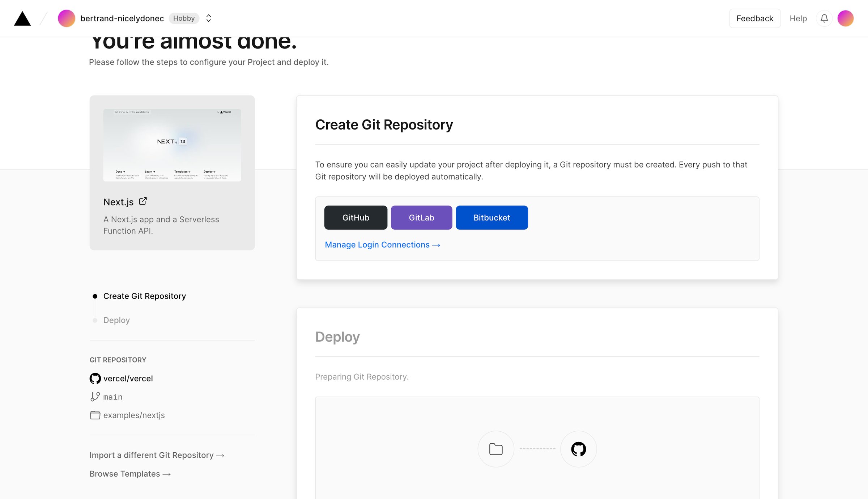
Task: Click the Hobby plan badge
Action: (x=184, y=18)
